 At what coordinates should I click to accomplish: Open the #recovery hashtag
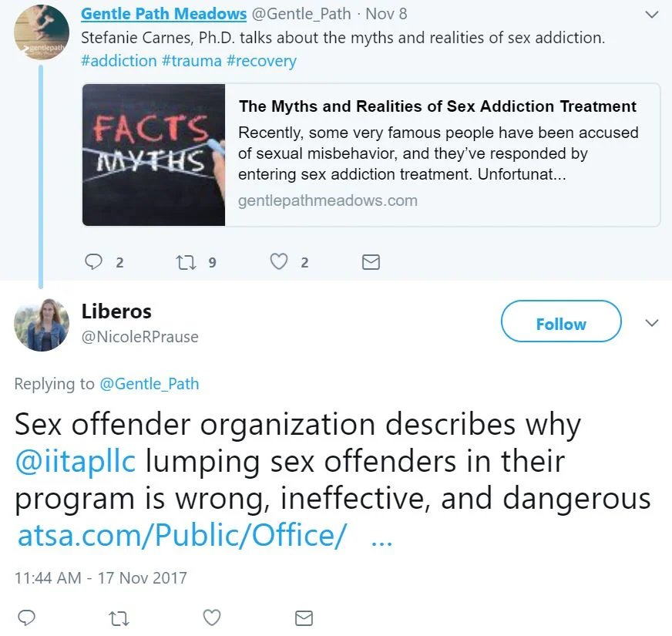point(261,61)
